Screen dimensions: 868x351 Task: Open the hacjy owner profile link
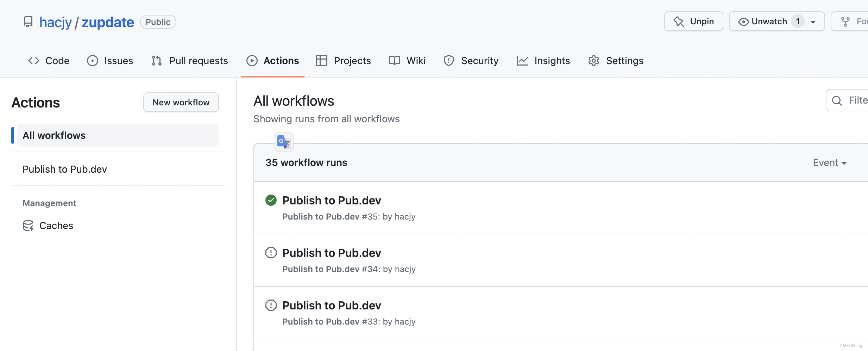pyautogui.click(x=56, y=22)
